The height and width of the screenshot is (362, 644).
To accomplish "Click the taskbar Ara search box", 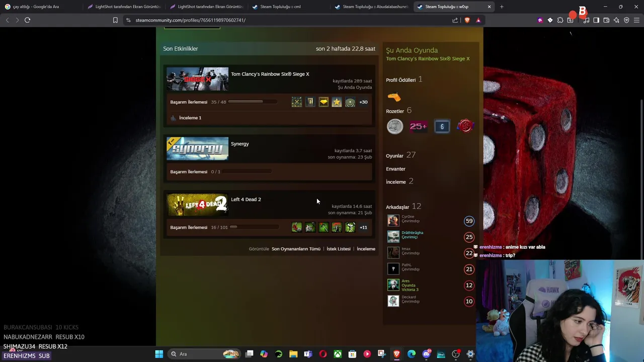I will click(x=205, y=354).
